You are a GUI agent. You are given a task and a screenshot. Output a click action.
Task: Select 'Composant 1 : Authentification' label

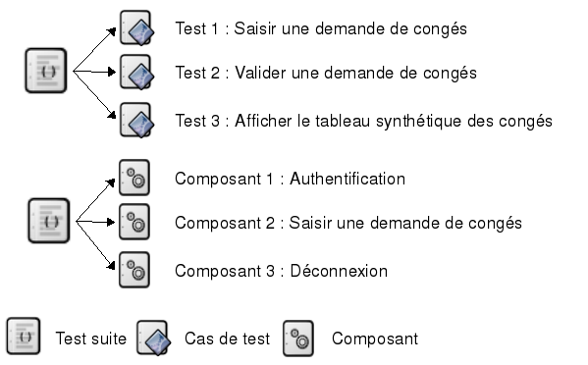point(290,179)
